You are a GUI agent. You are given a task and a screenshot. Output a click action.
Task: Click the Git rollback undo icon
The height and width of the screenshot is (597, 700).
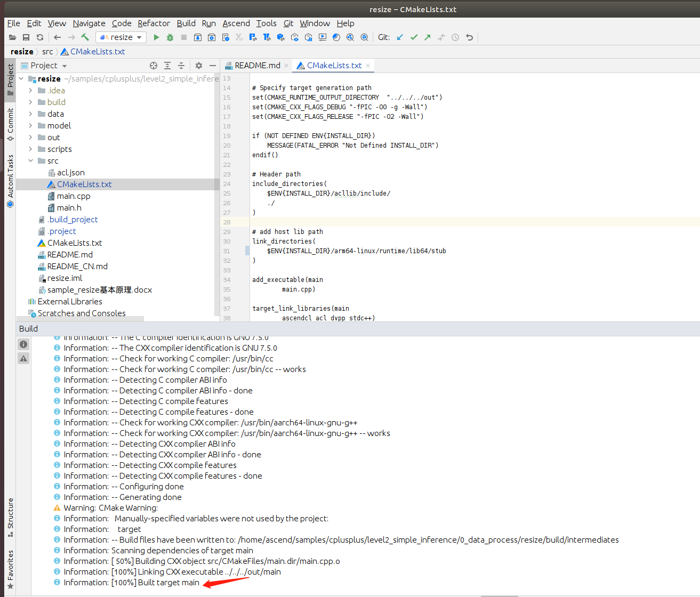click(x=469, y=37)
